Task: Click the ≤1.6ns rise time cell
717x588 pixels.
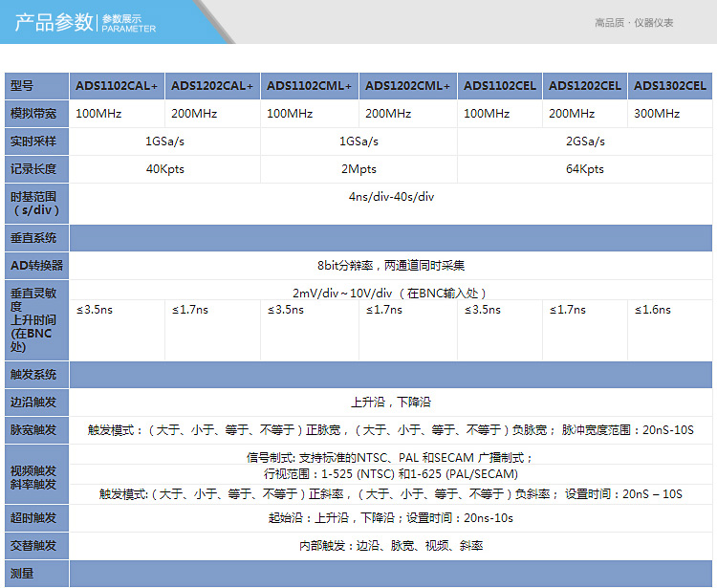Action: click(653, 310)
